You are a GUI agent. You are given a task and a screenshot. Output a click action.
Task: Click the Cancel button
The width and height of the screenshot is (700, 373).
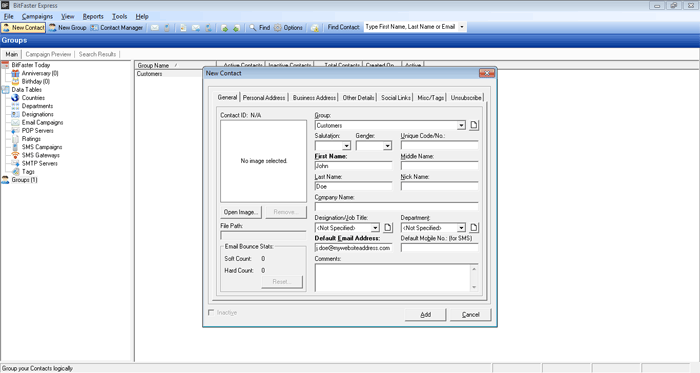tap(471, 315)
